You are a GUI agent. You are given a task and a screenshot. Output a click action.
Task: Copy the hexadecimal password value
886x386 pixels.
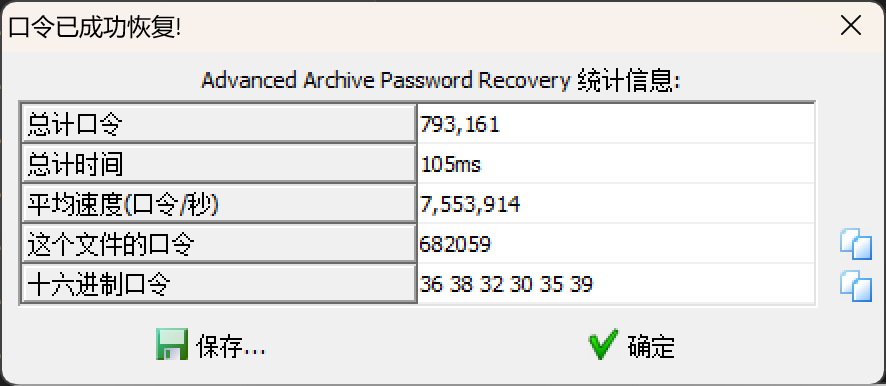[855, 285]
